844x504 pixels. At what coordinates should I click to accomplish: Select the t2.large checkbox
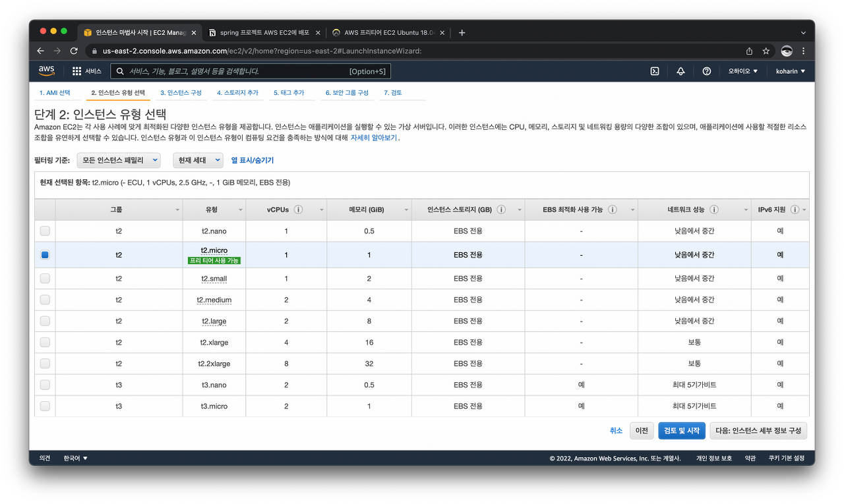45,321
